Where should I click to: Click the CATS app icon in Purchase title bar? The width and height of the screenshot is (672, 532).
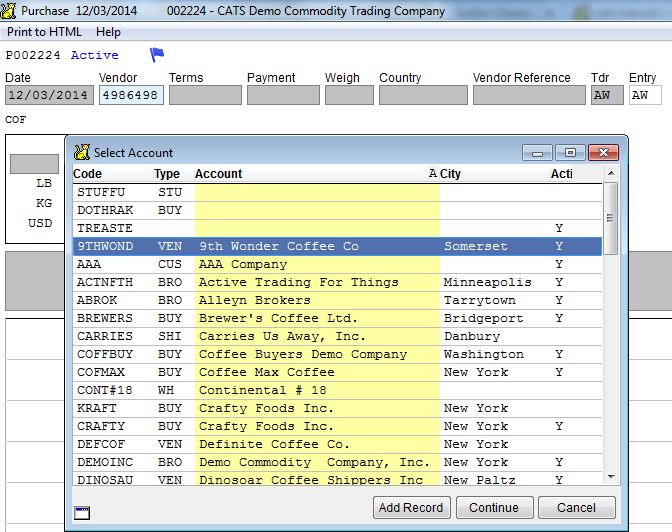click(9, 11)
